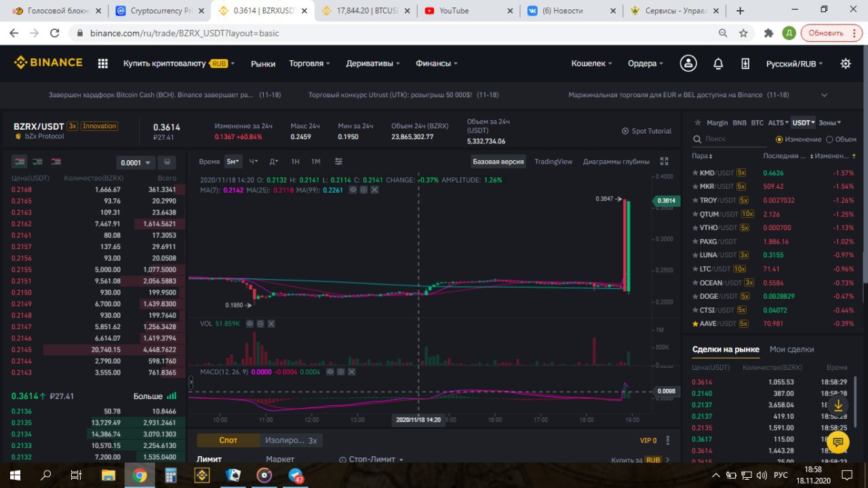Switch to Мои сделки tab
The height and width of the screenshot is (488, 868).
792,349
